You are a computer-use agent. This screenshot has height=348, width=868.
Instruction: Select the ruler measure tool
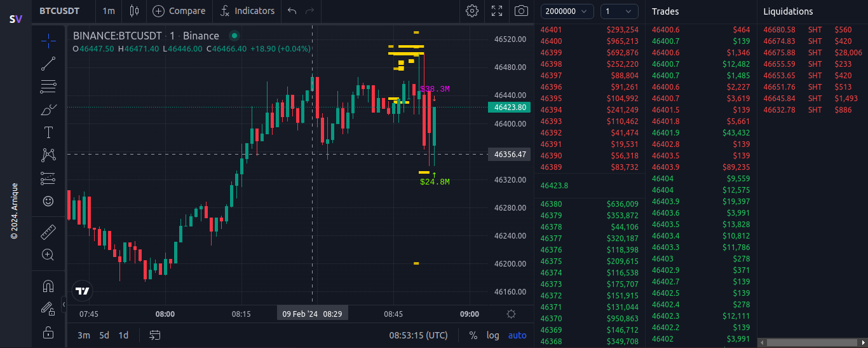(x=48, y=232)
